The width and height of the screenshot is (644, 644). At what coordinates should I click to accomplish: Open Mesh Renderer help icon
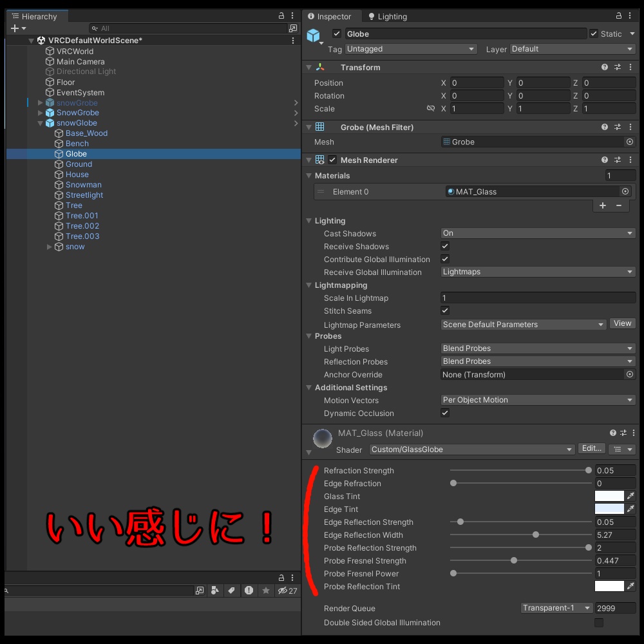click(605, 160)
